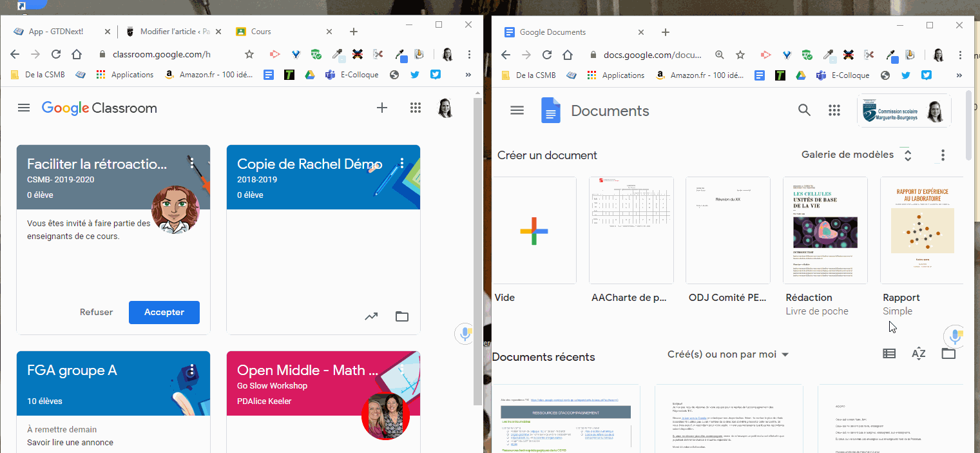Viewport: 980px width, 453px height.
Task: Switch recent documents to list view
Action: click(x=889, y=353)
